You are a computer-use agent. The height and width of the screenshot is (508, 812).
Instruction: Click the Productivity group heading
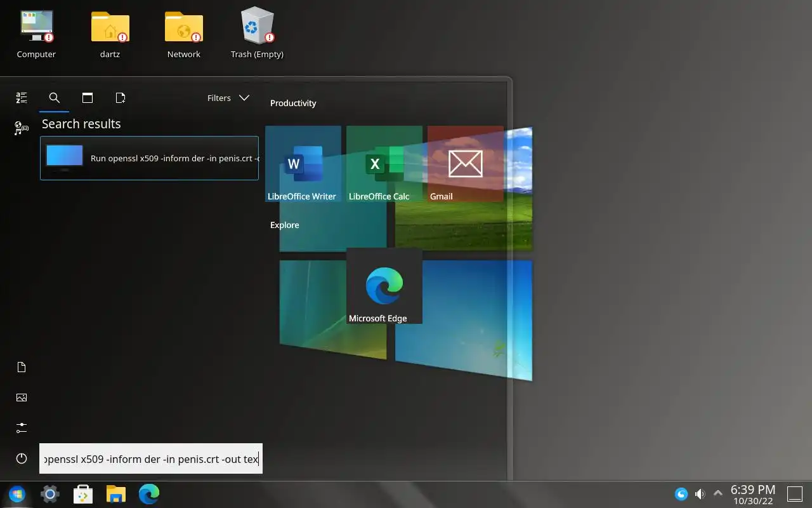293,103
